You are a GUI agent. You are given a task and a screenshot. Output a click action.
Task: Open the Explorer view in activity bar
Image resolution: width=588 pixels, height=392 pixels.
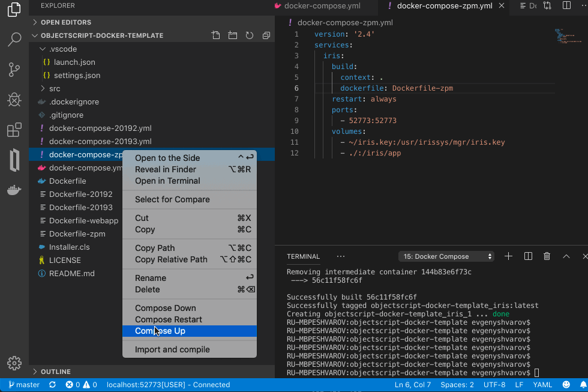pos(14,10)
